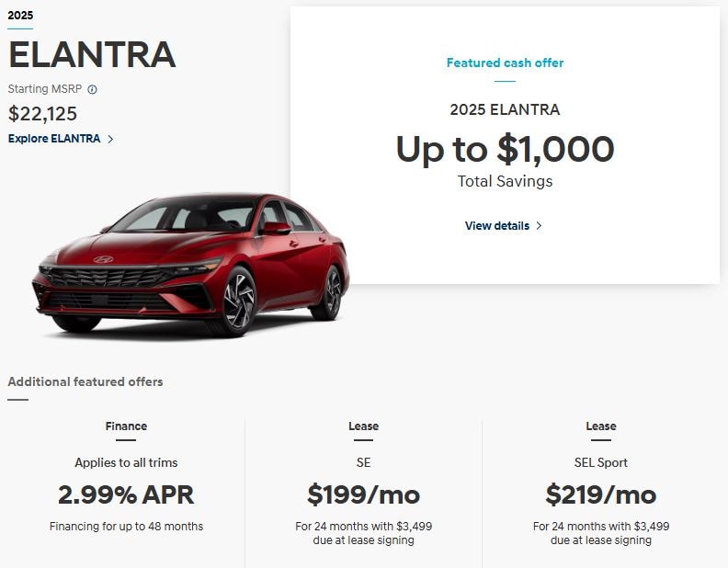
Task: Click the chevron arrow after View details
Action: 539,226
